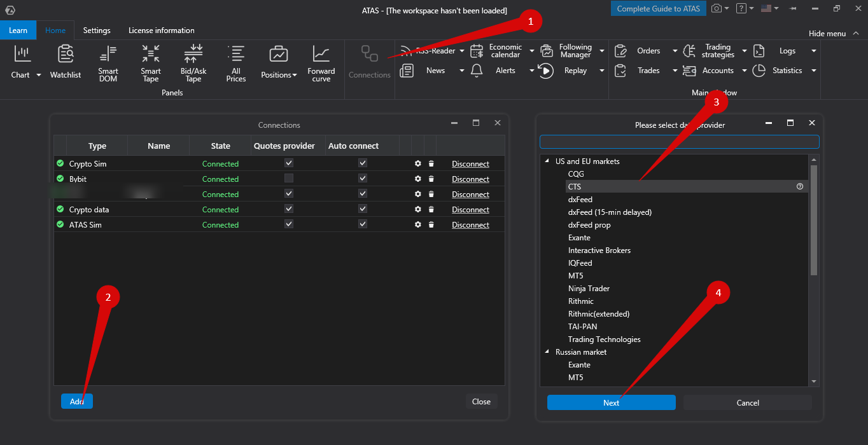
Task: Open the Economic calendar icon
Action: 477,51
